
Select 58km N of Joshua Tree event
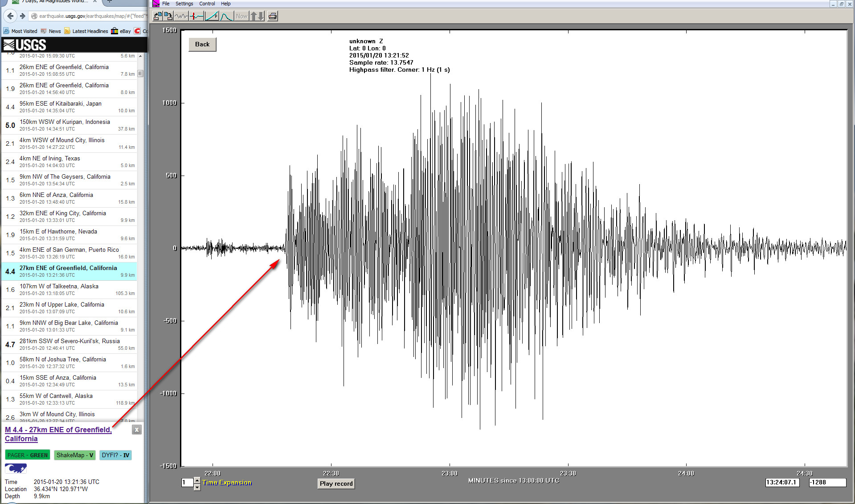point(69,363)
